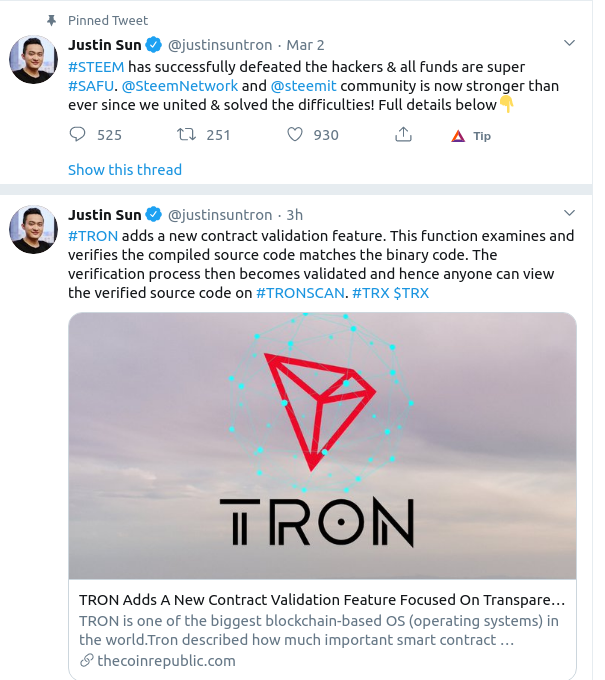Click the Brave Tip triangle icon
605x680 pixels.
tap(458, 136)
